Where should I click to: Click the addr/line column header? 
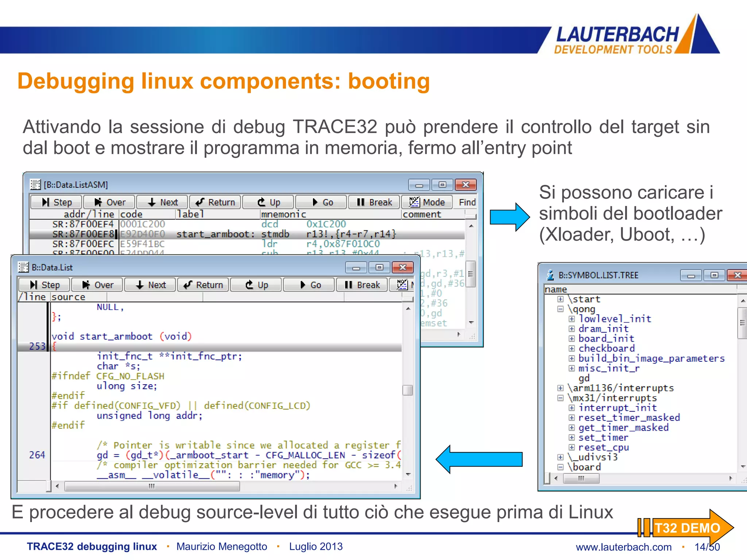click(x=74, y=214)
